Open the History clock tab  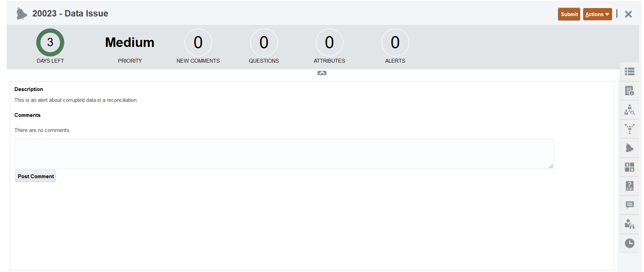tap(629, 243)
